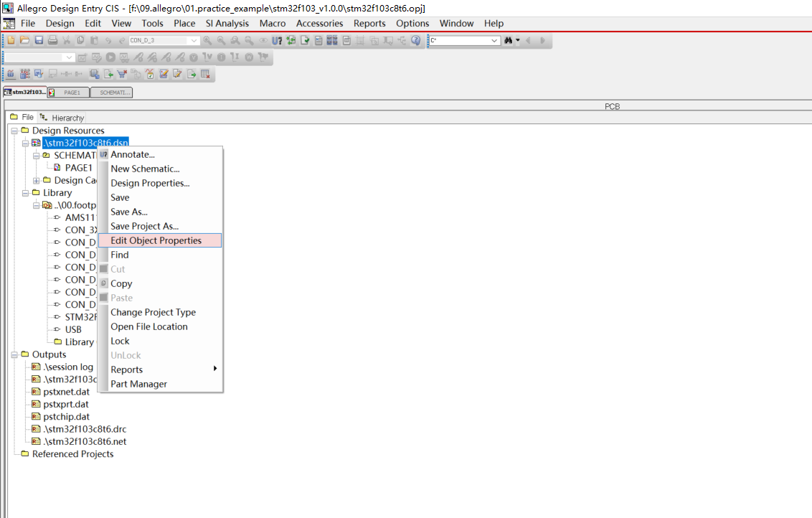The image size is (812, 518).
Task: Click the Create new document icon
Action: (11, 41)
